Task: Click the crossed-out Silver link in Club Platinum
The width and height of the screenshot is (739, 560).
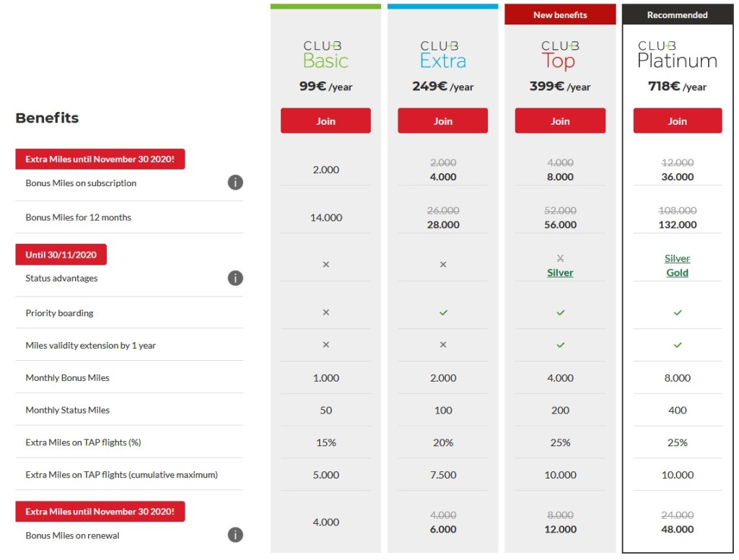Action: [677, 258]
